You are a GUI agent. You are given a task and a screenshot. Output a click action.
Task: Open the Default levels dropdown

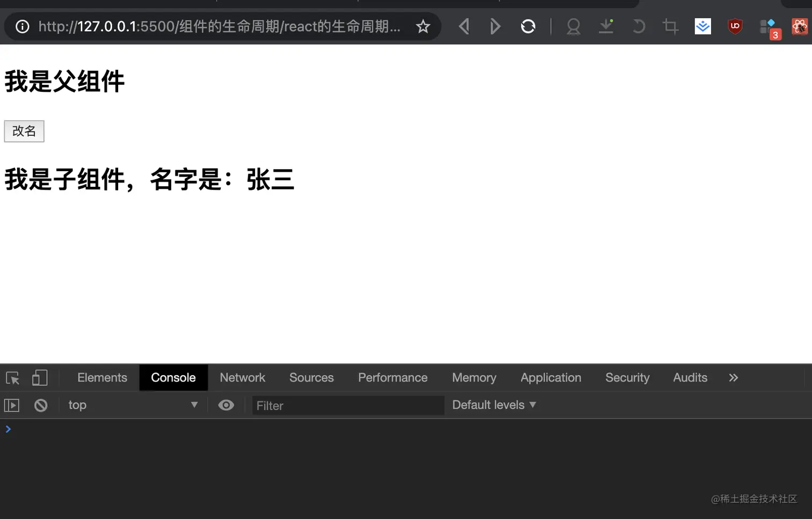point(494,405)
